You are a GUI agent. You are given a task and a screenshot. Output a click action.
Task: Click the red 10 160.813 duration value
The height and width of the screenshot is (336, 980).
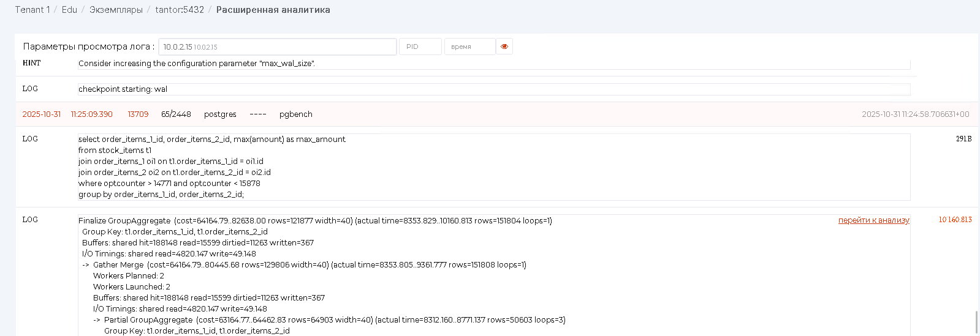point(955,220)
